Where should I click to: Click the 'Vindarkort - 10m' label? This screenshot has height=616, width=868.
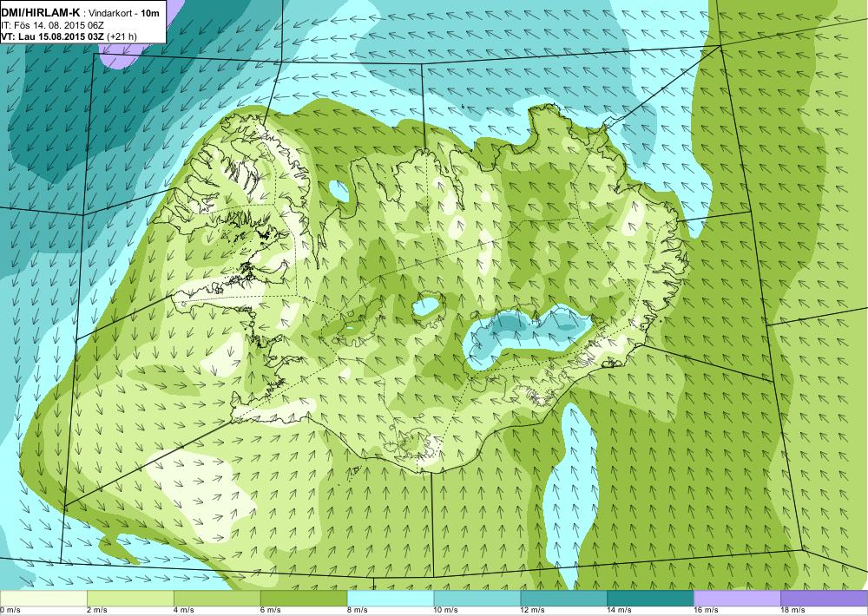point(125,12)
